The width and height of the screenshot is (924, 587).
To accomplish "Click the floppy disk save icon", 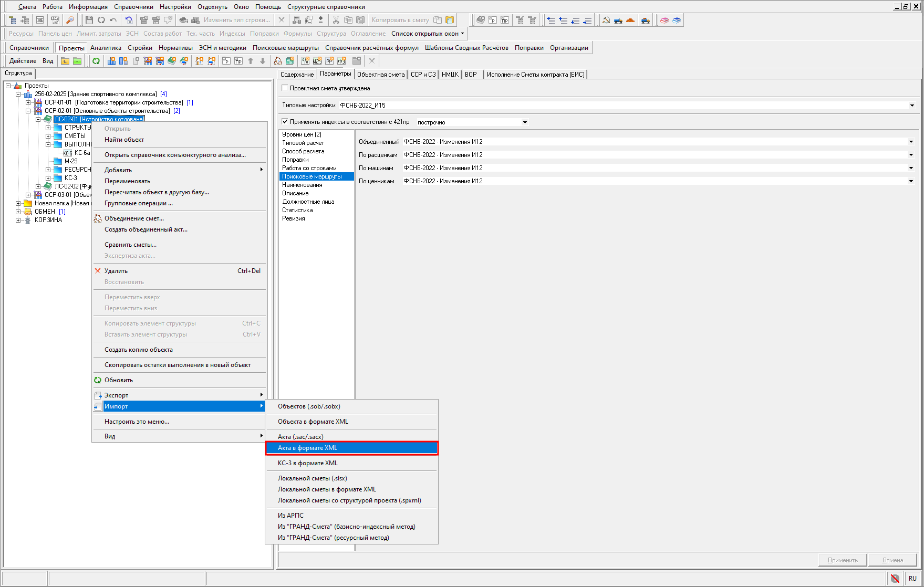I will pyautogui.click(x=89, y=20).
